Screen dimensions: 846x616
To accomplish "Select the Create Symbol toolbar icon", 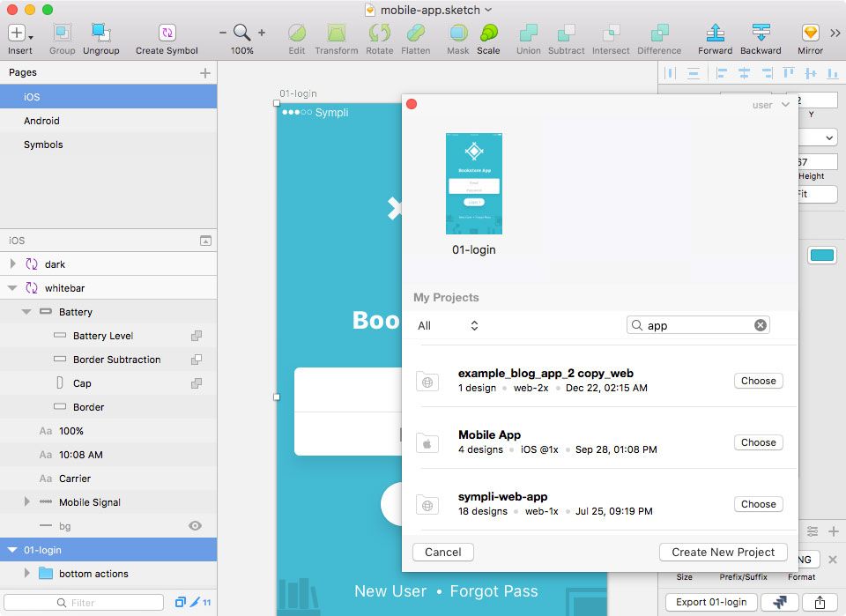I will [166, 32].
